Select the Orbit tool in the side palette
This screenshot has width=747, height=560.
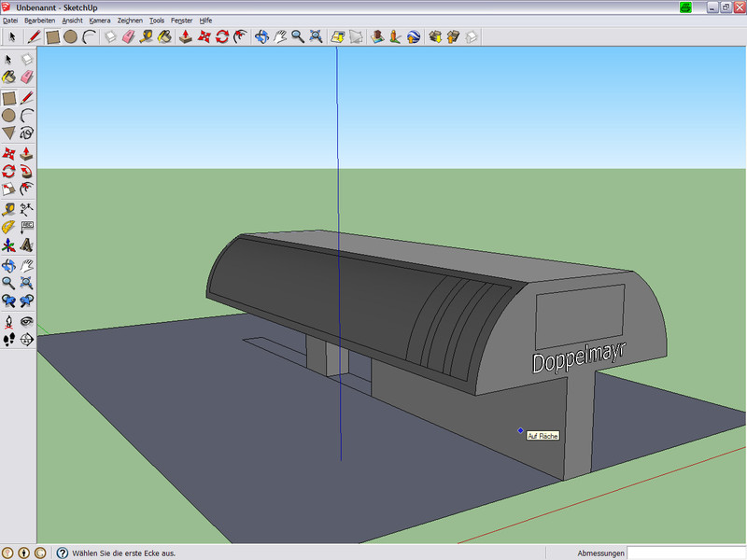tap(8, 265)
